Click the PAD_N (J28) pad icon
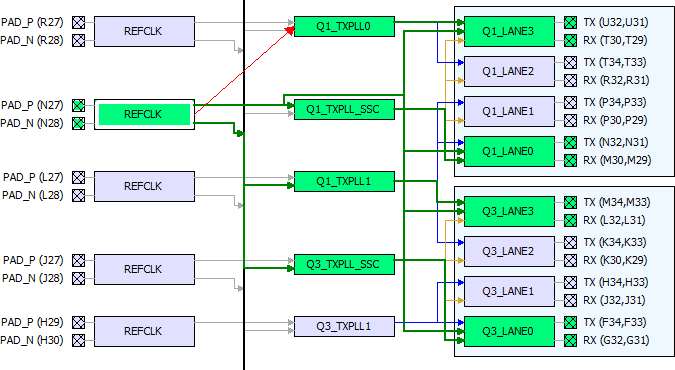The width and height of the screenshot is (675, 370). [78, 278]
